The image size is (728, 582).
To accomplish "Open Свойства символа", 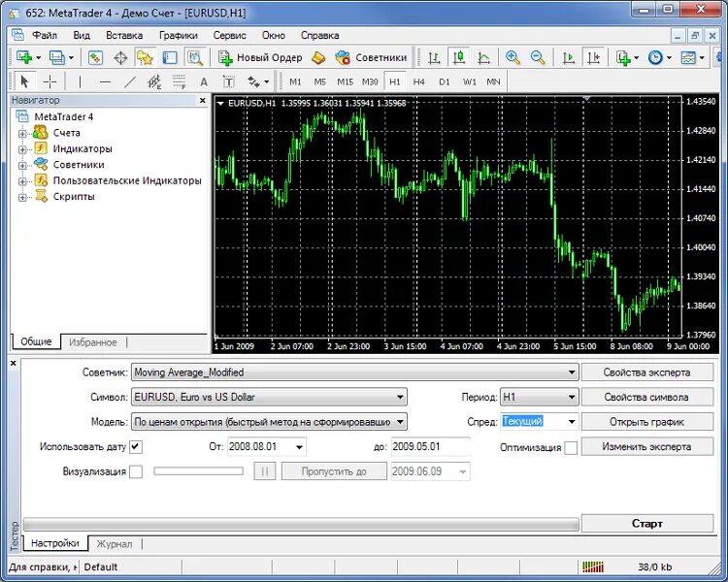I will (x=647, y=398).
